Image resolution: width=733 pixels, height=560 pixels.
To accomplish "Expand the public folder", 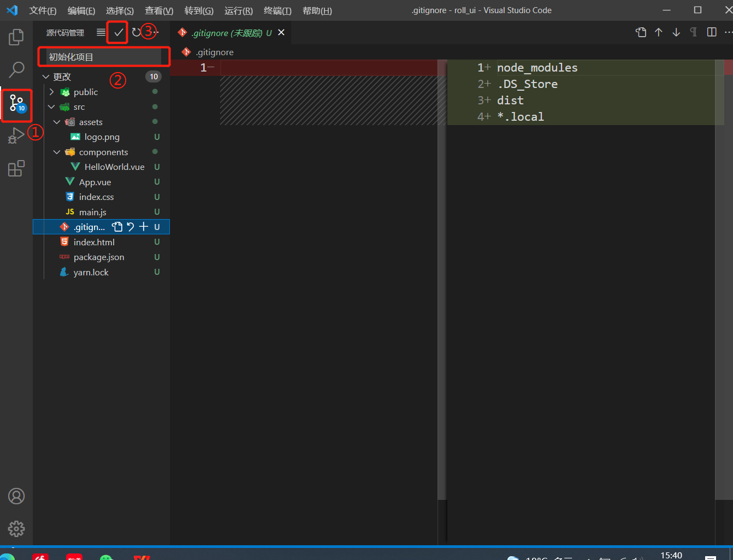I will (51, 92).
